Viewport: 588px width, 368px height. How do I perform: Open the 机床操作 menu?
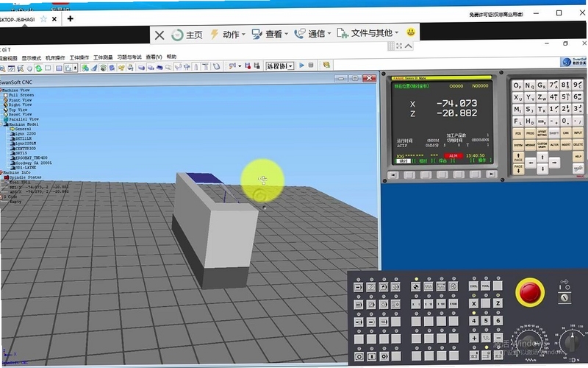pos(55,57)
